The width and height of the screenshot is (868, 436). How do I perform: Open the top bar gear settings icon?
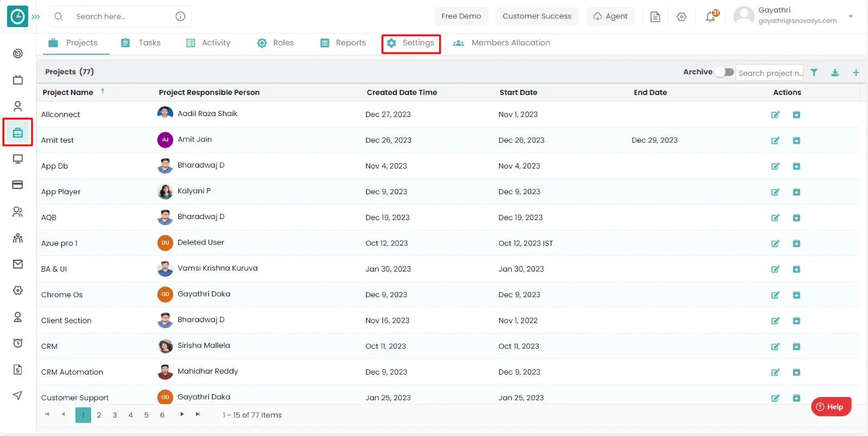(x=681, y=17)
